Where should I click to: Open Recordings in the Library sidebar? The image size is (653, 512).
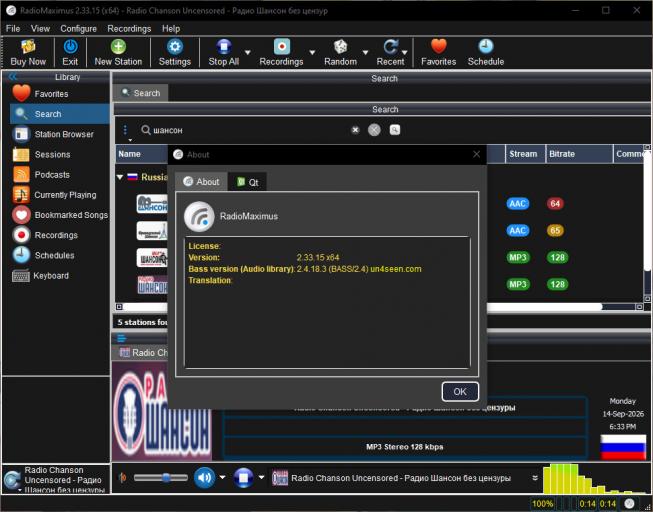tap(60, 235)
